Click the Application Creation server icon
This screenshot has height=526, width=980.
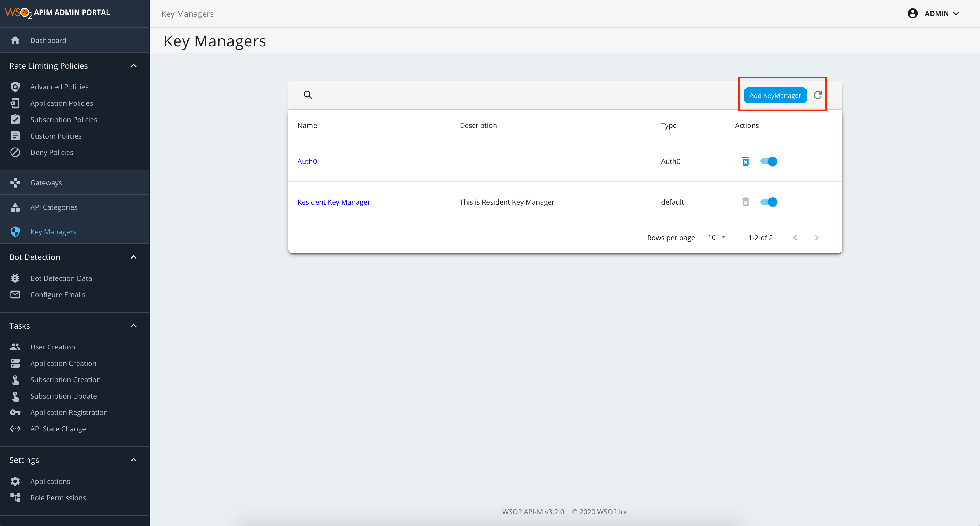click(x=15, y=364)
